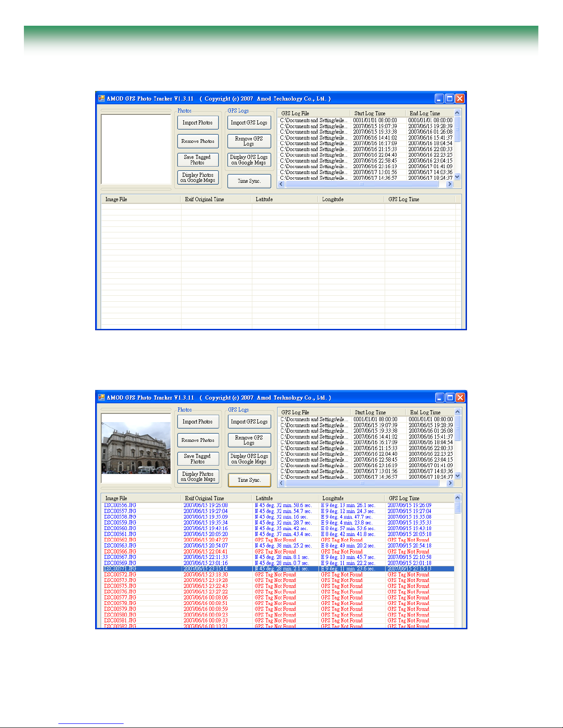Click Remove GPS Logs in the upper window
The image size is (563, 728).
point(249,141)
